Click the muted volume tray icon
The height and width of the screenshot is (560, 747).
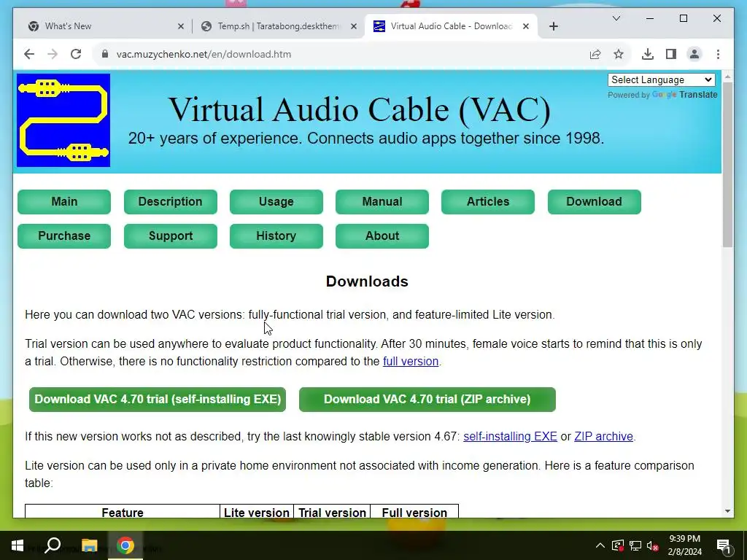pyautogui.click(x=653, y=545)
